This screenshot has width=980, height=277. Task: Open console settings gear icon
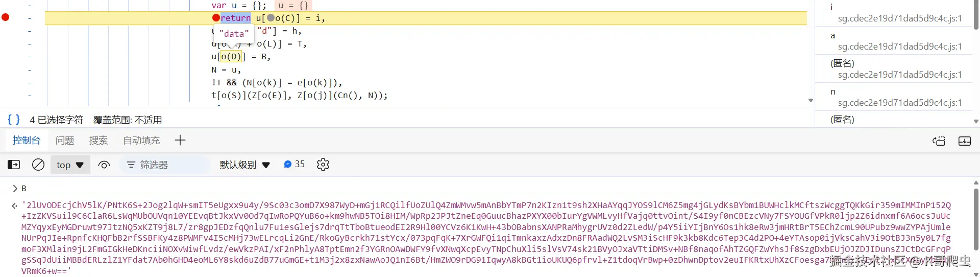tap(323, 165)
